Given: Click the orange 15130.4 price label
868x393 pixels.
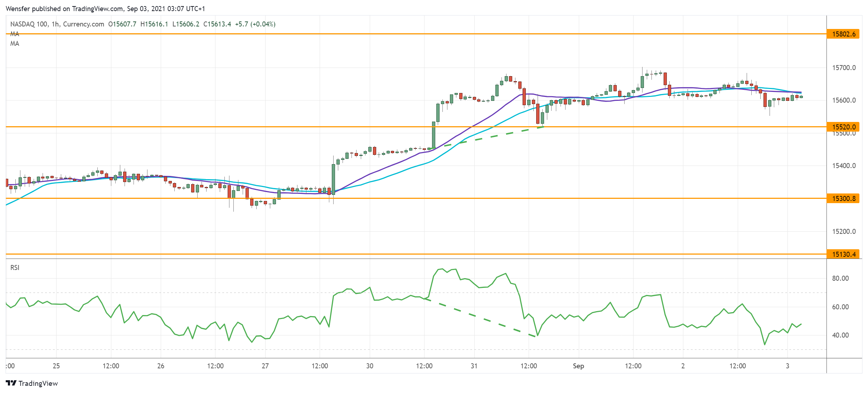Looking at the screenshot, I should [x=843, y=254].
